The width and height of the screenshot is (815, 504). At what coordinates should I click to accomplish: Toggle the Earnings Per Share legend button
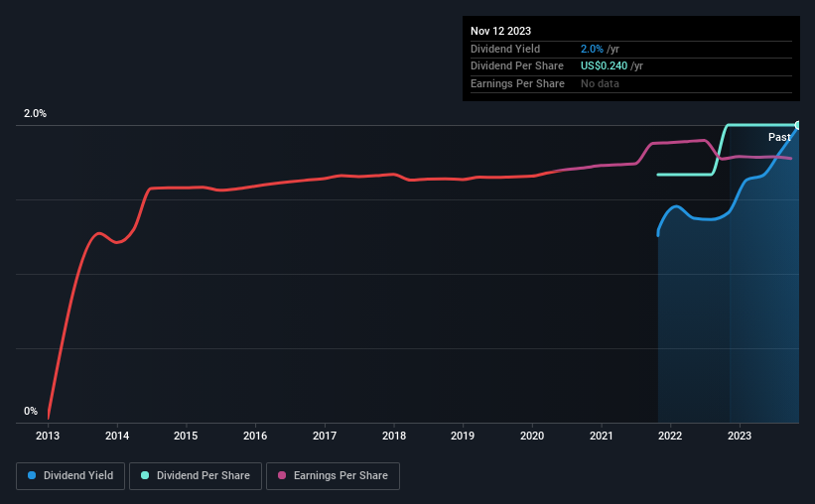click(x=333, y=476)
